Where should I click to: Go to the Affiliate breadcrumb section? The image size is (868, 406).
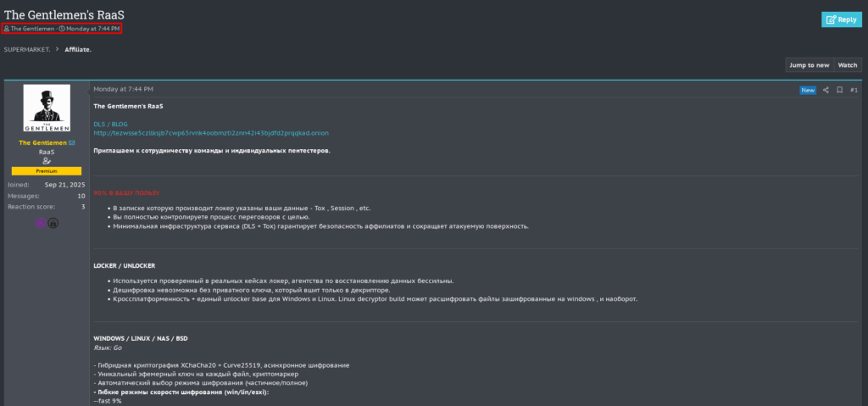78,49
